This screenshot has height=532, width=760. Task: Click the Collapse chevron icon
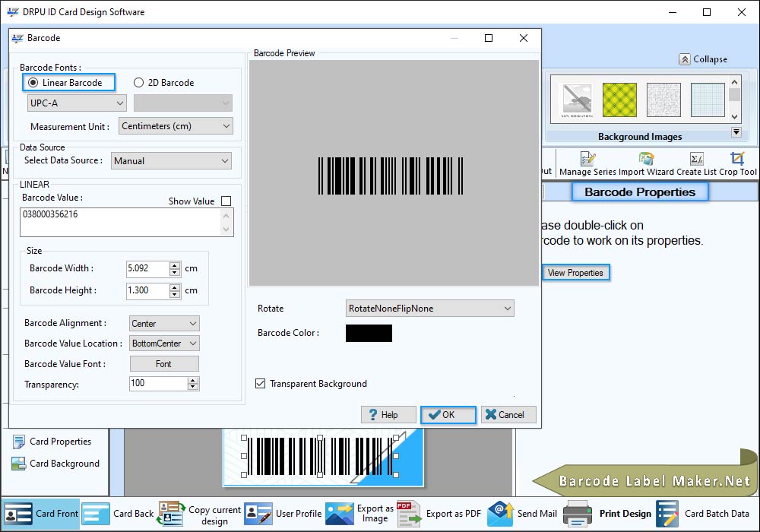coord(685,59)
